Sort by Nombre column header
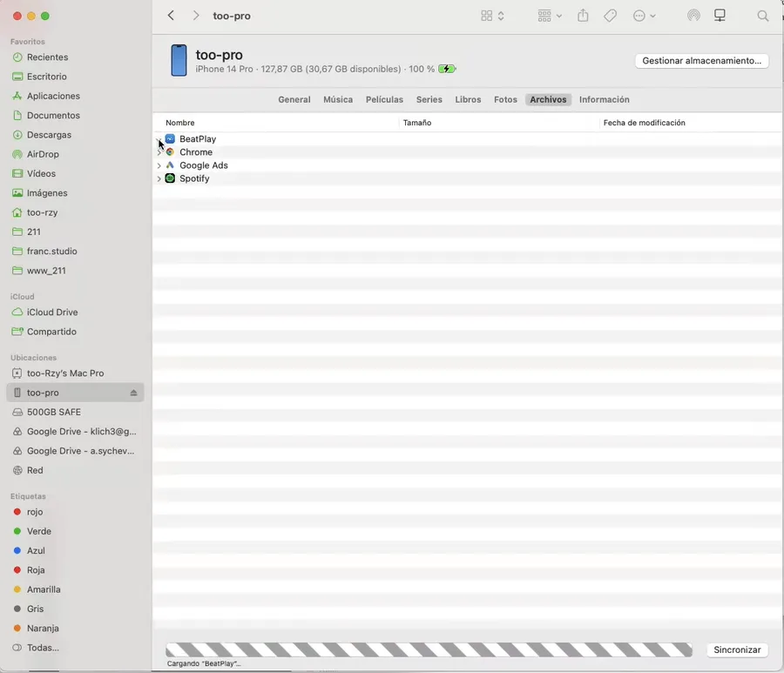Screen dimensions: 784x673 180,123
